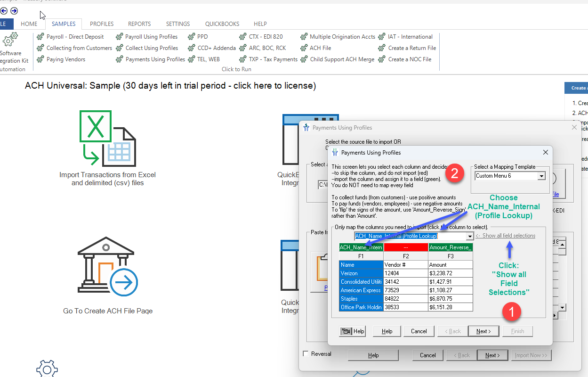The width and height of the screenshot is (588, 377).
Task: Open the Software Integration Kit gear icon
Action: 10,39
